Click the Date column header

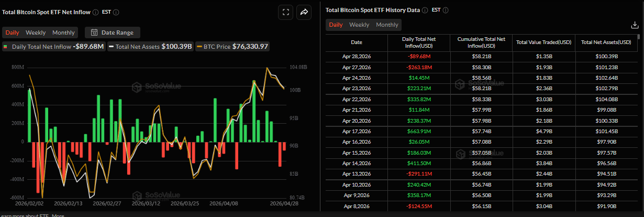click(356, 42)
